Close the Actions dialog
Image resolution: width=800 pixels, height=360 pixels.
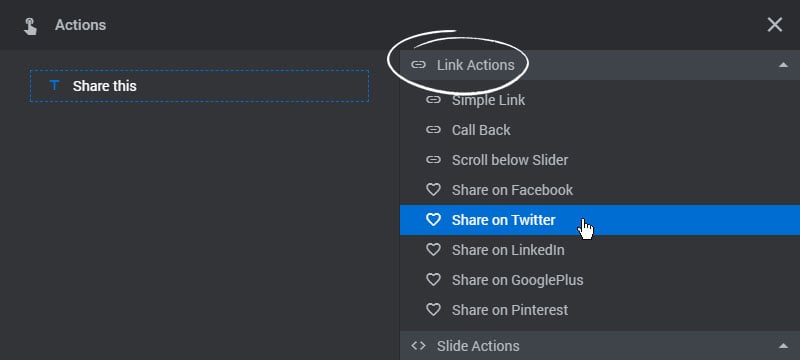click(774, 24)
